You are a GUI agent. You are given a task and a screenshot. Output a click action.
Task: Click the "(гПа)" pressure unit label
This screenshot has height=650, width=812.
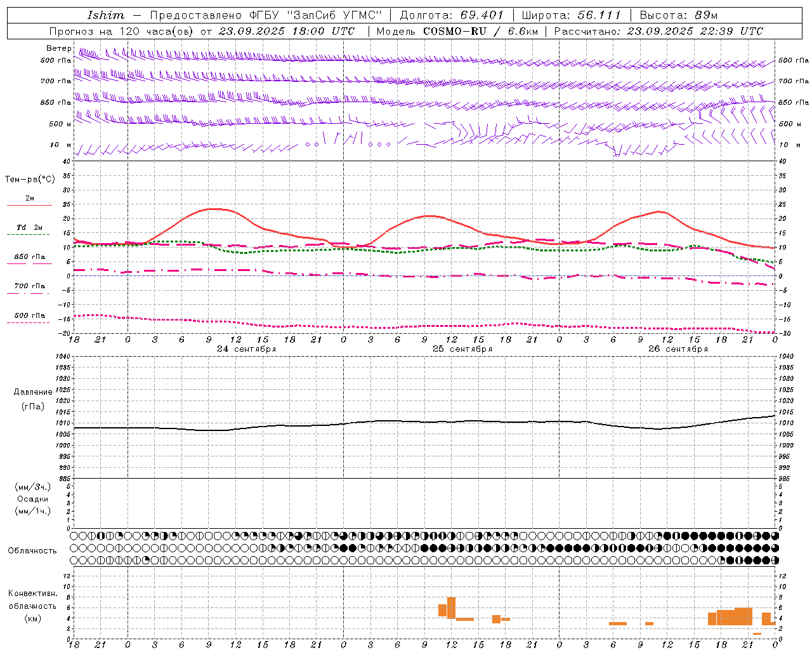33,407
